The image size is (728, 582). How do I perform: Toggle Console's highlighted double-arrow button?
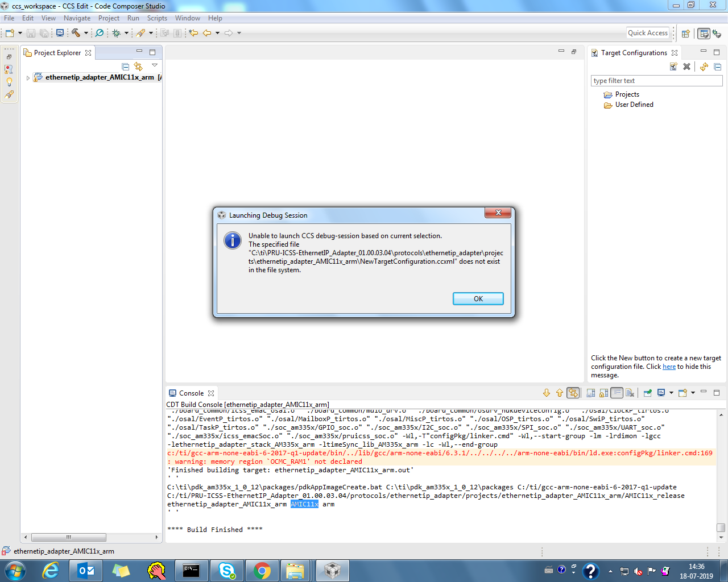(x=573, y=393)
